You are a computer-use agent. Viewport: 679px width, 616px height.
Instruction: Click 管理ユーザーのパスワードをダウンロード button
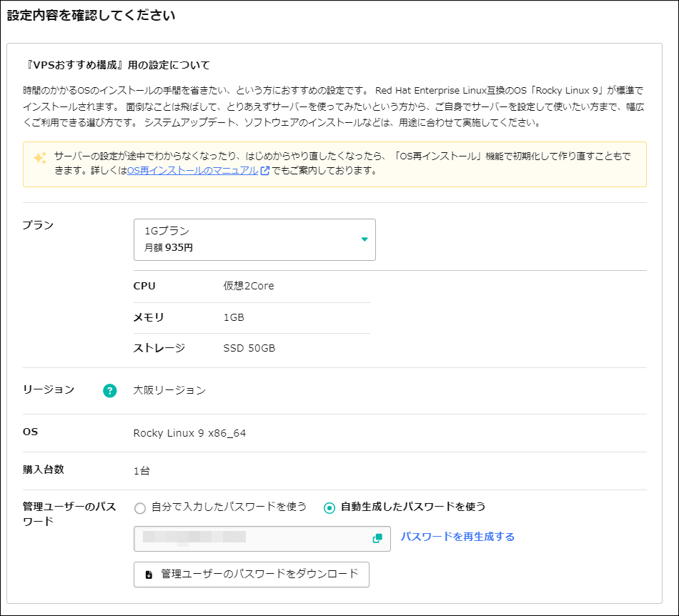[x=252, y=575]
